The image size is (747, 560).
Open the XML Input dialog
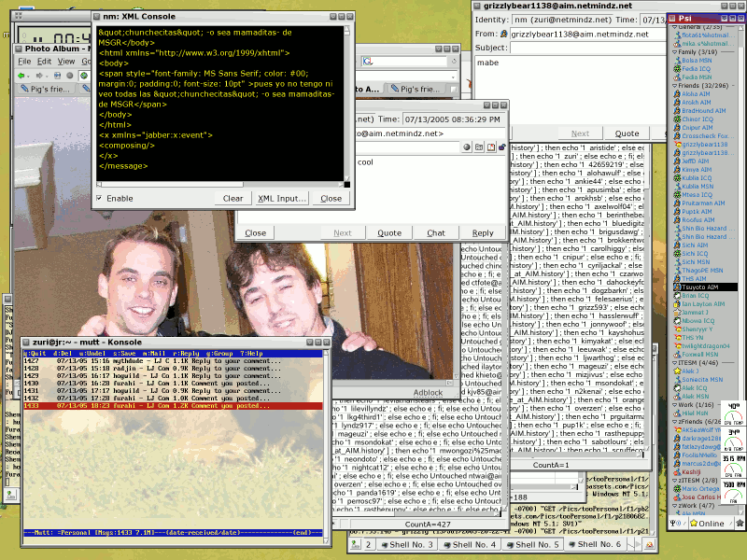(282, 198)
